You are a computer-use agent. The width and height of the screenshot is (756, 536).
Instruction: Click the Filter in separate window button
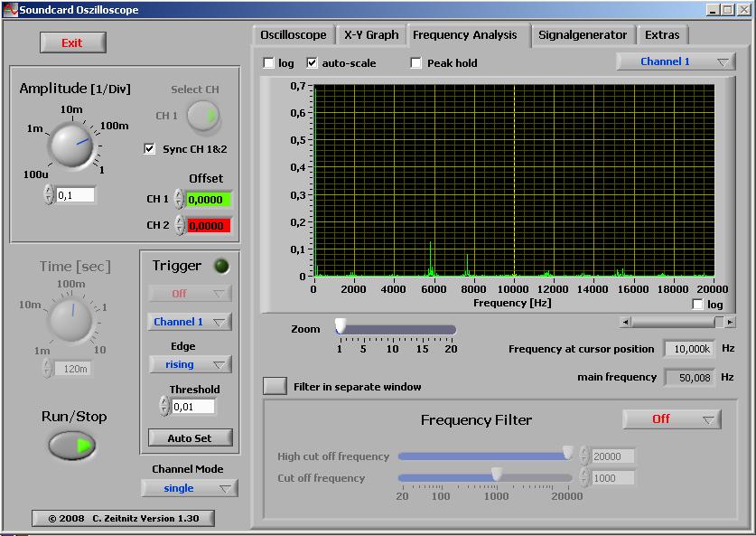[x=275, y=386]
